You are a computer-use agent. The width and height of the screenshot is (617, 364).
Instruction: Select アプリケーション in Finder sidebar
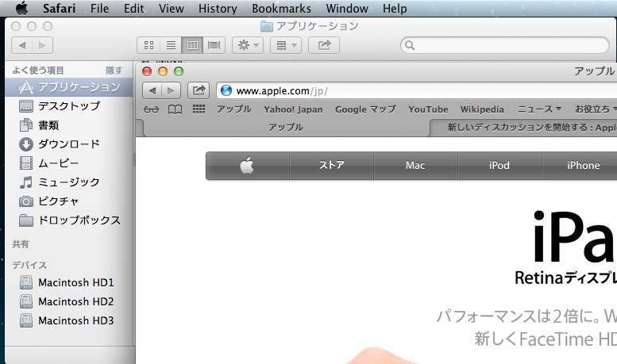(69, 87)
